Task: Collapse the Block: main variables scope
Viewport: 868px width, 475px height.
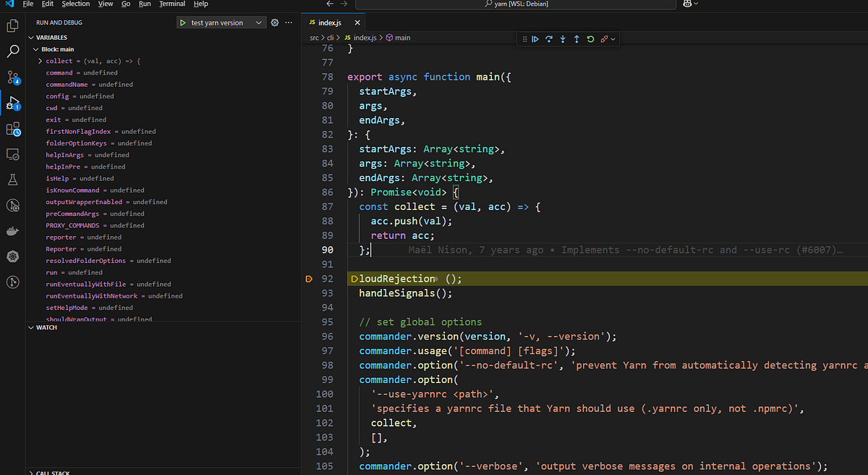Action: tap(35, 49)
